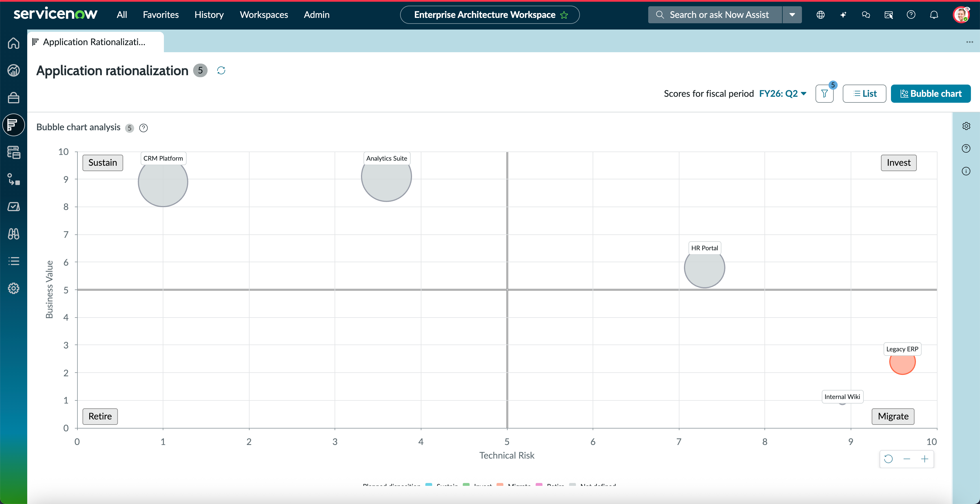Viewport: 980px width, 504px height.
Task: Open the Home icon in sidebar
Action: [14, 43]
